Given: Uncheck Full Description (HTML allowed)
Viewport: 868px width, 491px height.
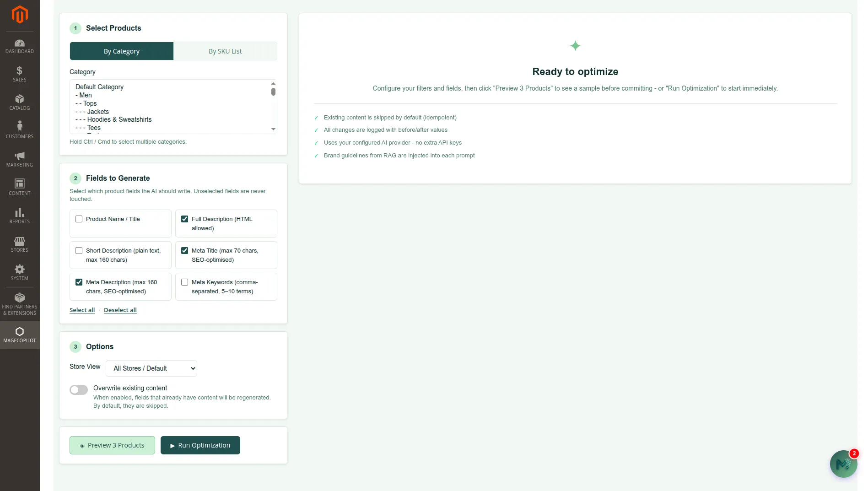Looking at the screenshot, I should click(184, 219).
